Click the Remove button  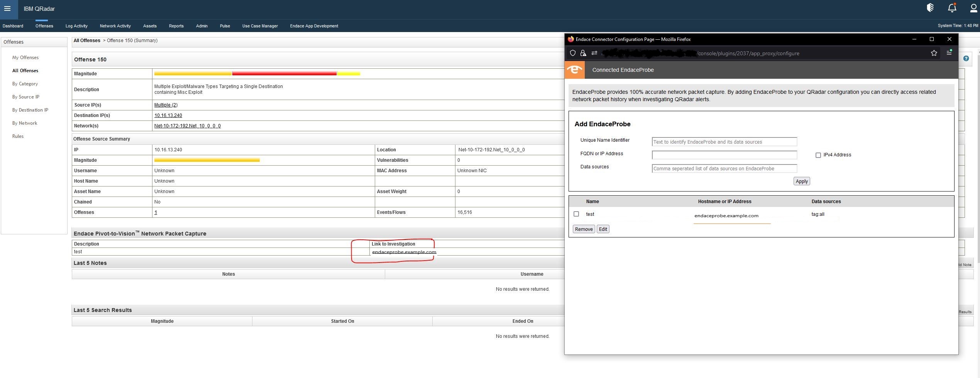(584, 229)
